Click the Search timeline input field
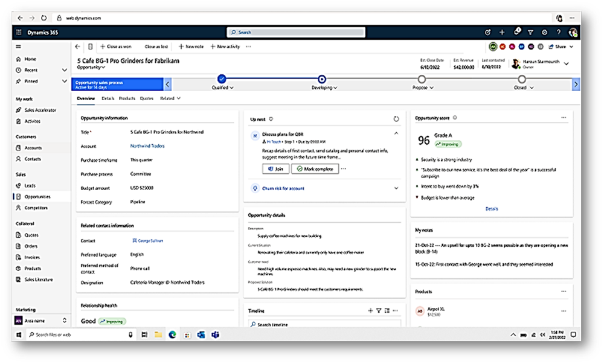Viewport: 604px width, 364px height. [x=325, y=325]
